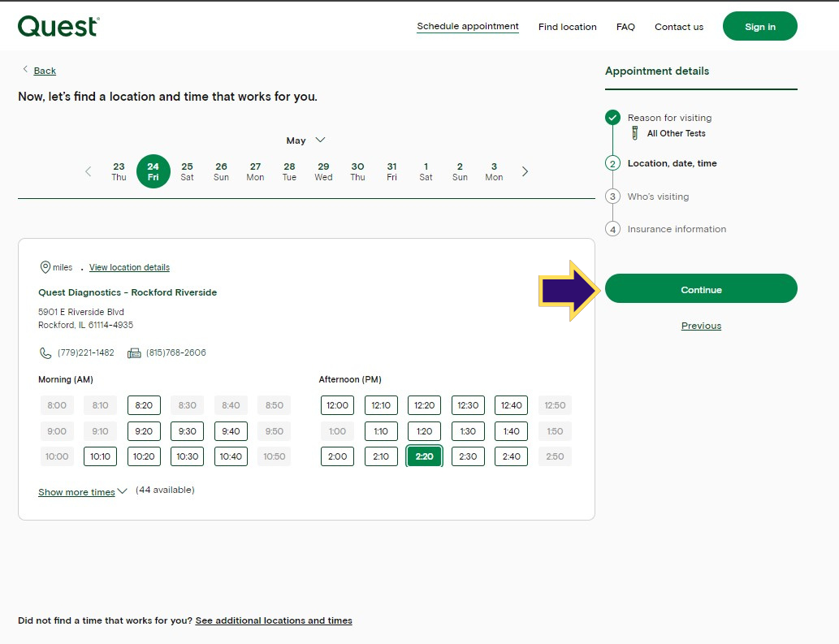The height and width of the screenshot is (644, 839).
Task: Advance dates with right arrow
Action: pos(525,171)
